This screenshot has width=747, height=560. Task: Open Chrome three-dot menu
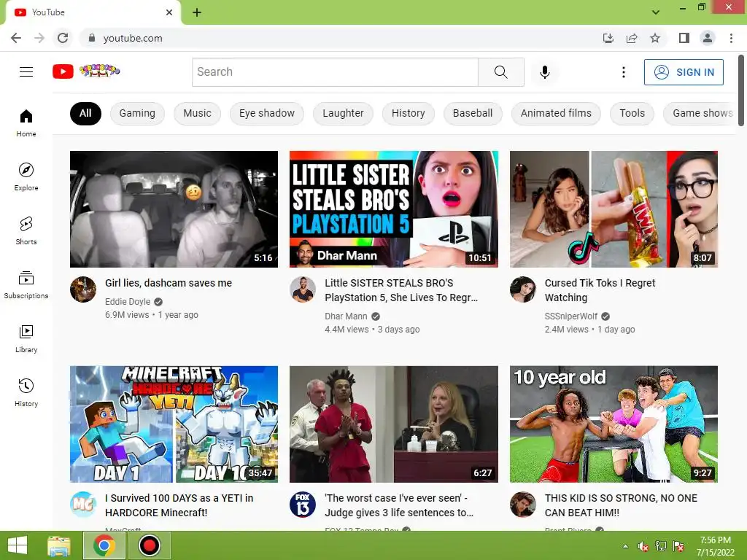(731, 38)
